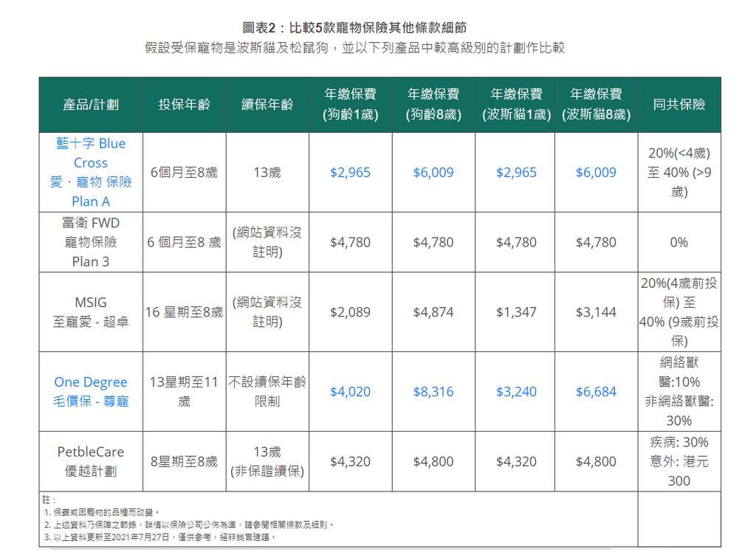
Task: Select the 年繳保費 (狗齡1歲) header
Action: point(350,105)
